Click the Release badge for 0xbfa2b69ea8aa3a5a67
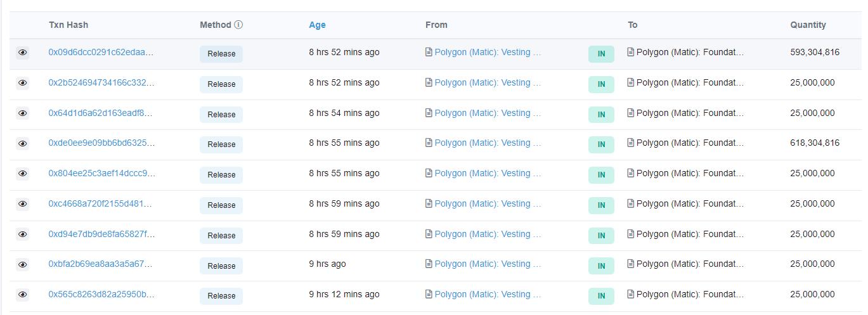 point(221,266)
